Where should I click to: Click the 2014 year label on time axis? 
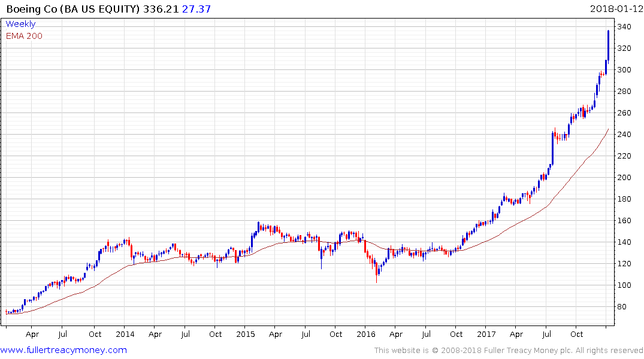coord(125,334)
